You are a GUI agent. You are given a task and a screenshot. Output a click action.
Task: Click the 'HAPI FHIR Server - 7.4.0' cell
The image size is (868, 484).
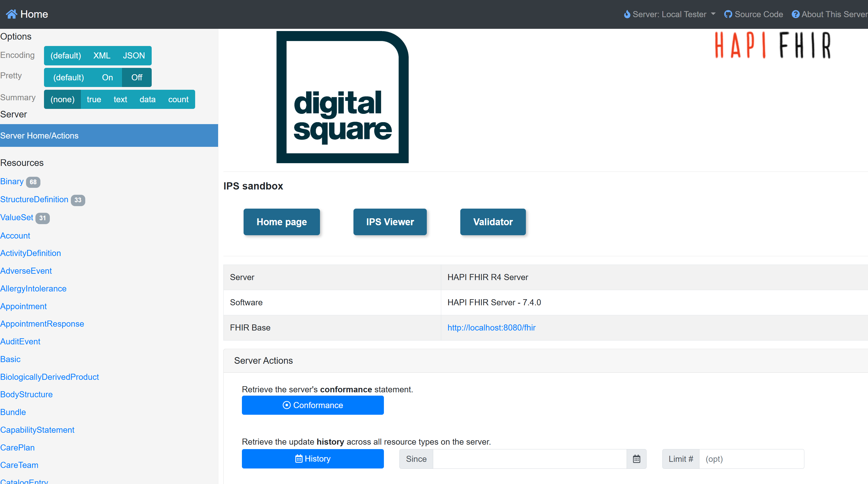(654, 303)
